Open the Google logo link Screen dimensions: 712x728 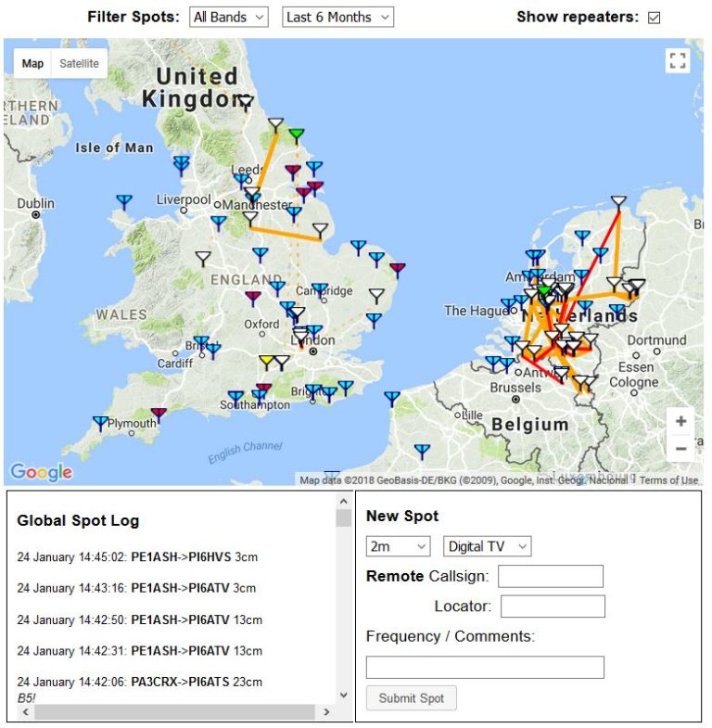[41, 472]
